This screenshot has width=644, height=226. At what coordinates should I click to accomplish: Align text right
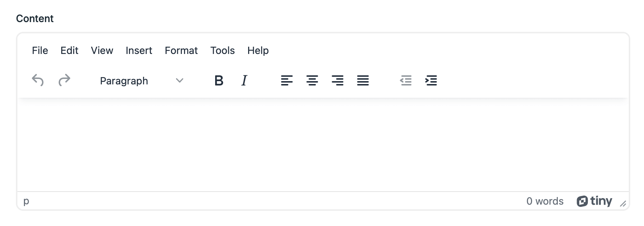pos(338,80)
